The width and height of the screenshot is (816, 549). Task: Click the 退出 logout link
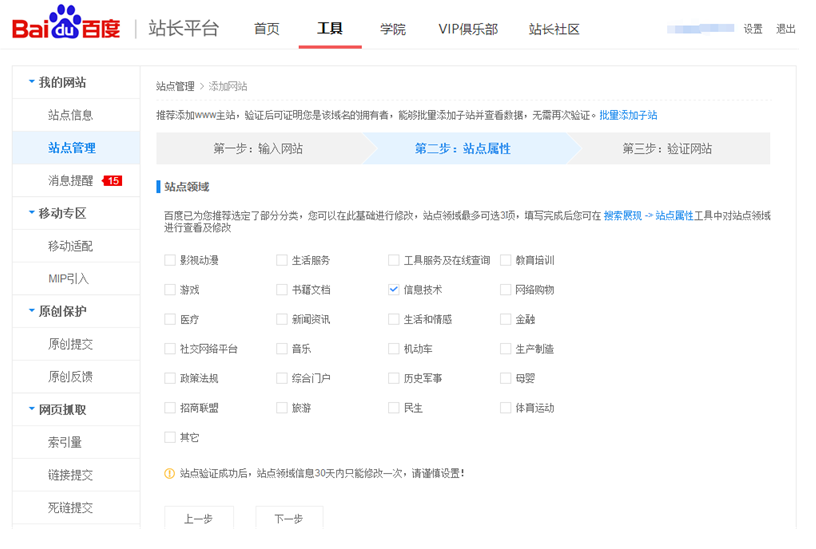pos(786,29)
